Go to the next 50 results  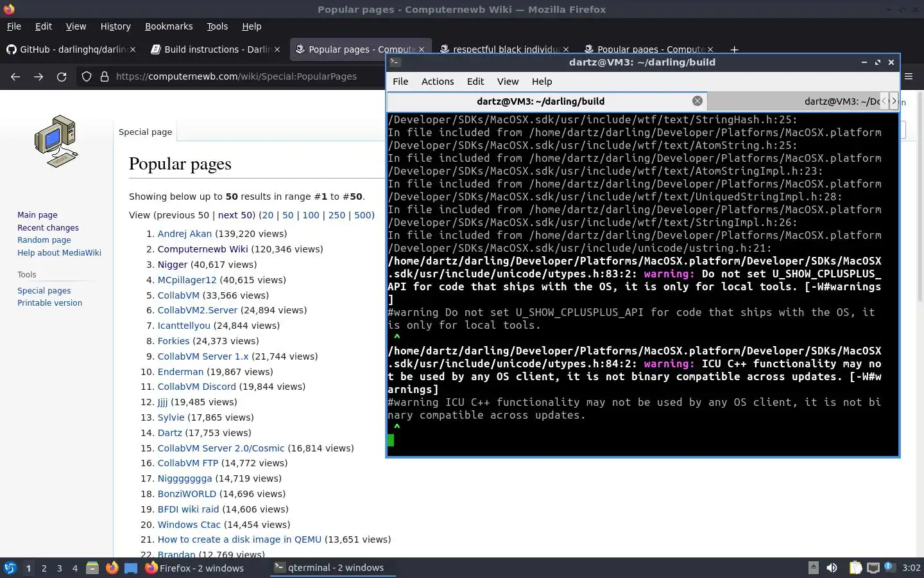pyautogui.click(x=235, y=215)
